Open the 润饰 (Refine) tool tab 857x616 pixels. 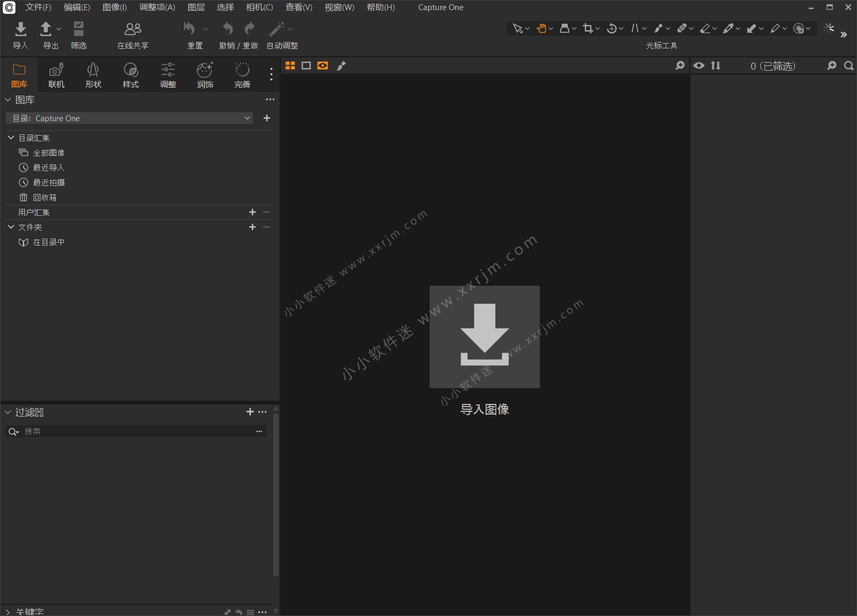pyautogui.click(x=205, y=74)
